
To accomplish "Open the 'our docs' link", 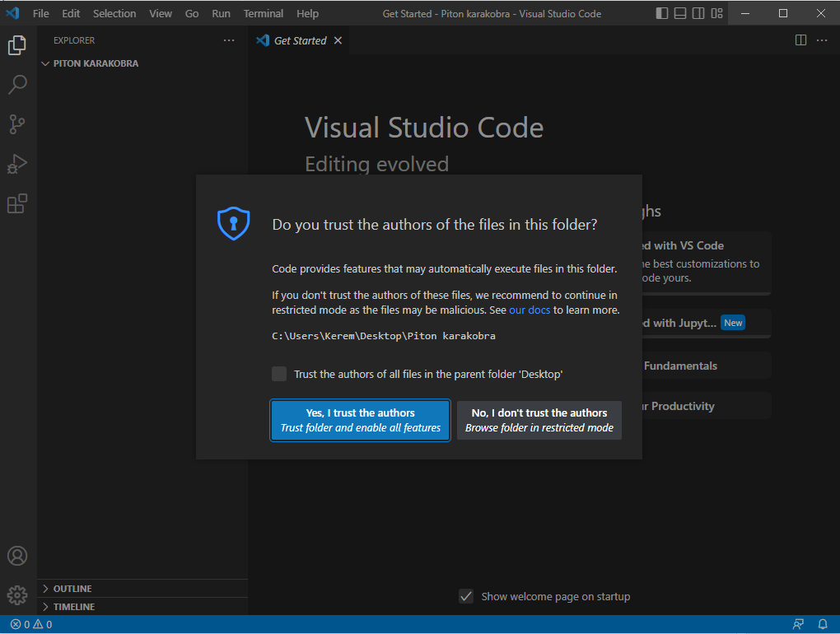I will tap(530, 310).
